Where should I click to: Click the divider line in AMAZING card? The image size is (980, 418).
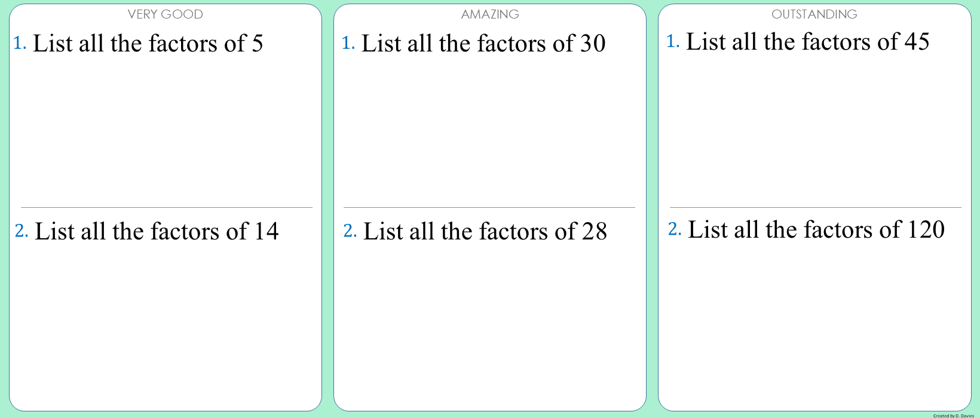coord(489,207)
